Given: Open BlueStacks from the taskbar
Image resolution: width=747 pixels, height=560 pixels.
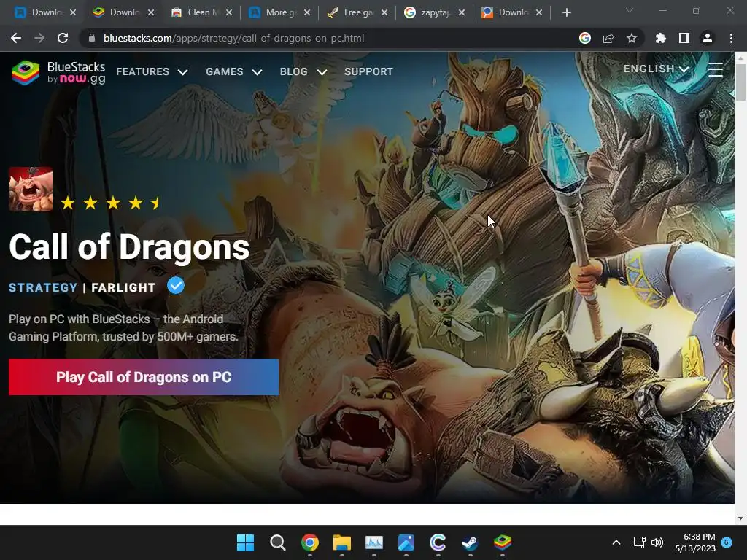Looking at the screenshot, I should click(x=502, y=542).
